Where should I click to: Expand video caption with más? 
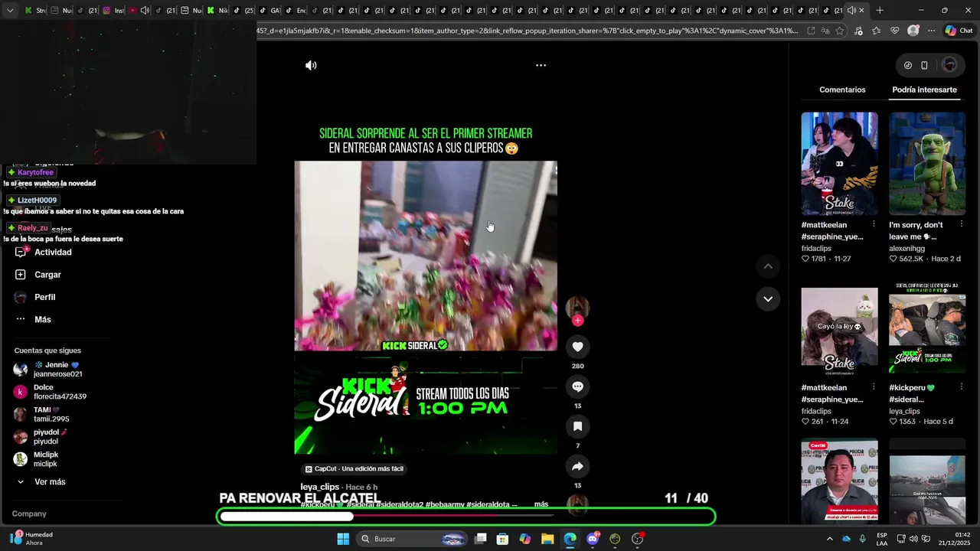point(541,504)
